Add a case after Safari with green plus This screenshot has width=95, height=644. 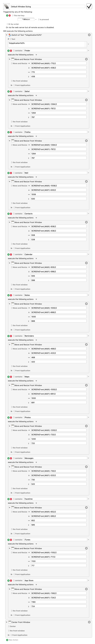[x=8, y=91]
